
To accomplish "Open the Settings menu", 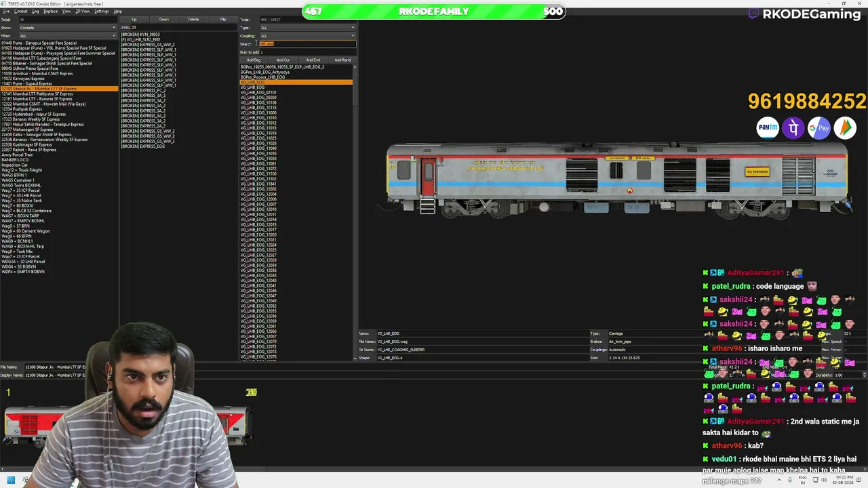I will point(102,12).
